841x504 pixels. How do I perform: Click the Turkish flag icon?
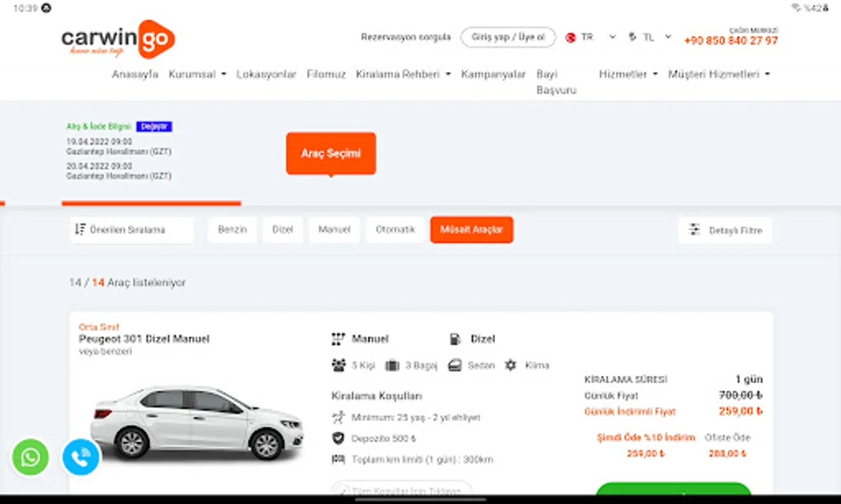tap(570, 38)
